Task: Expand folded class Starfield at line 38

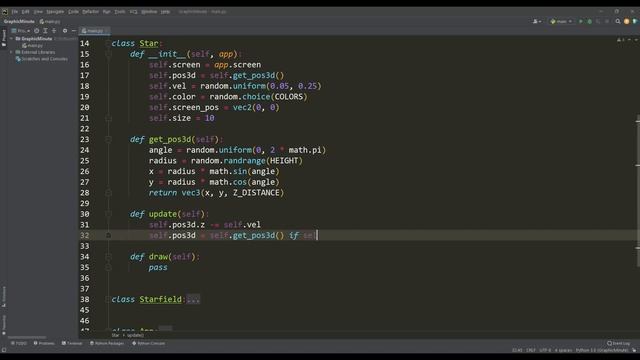Action: tap(108, 299)
